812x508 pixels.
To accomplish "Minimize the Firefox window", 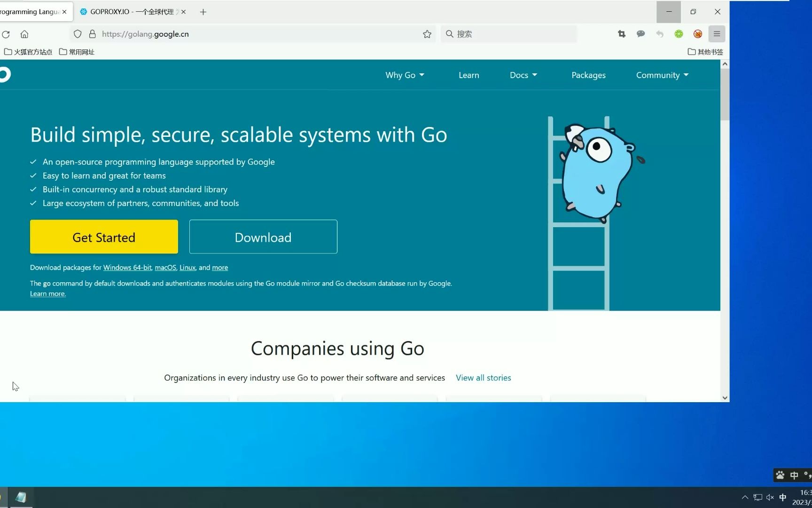I will 669,12.
